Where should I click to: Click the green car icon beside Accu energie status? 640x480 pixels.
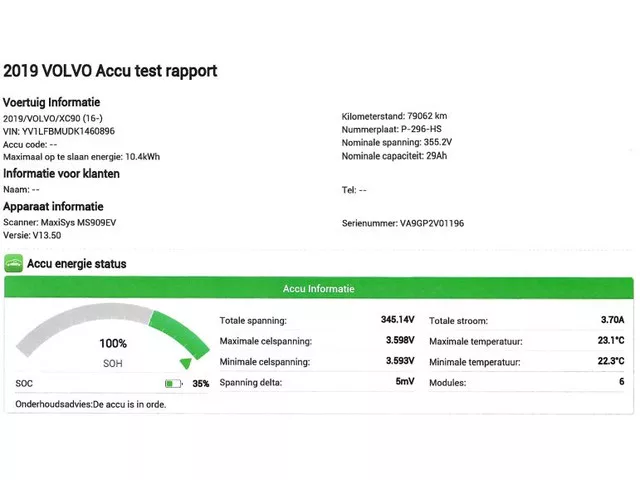tap(13, 264)
